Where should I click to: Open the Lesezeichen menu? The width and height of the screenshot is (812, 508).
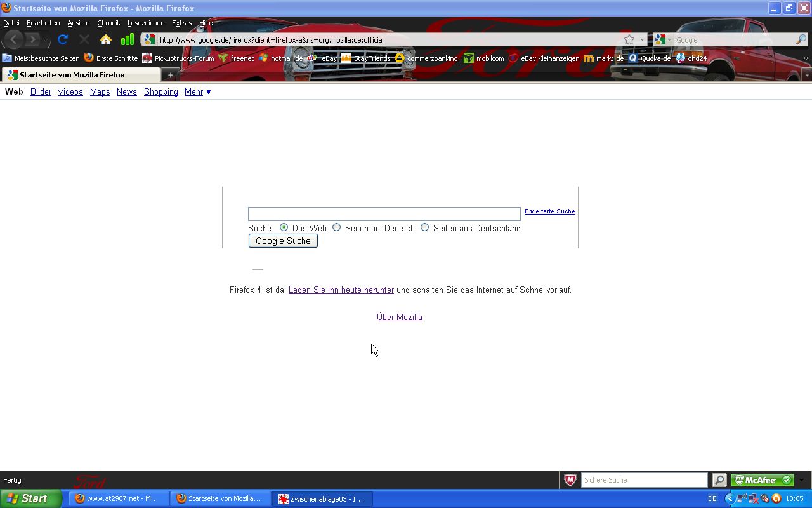(146, 23)
